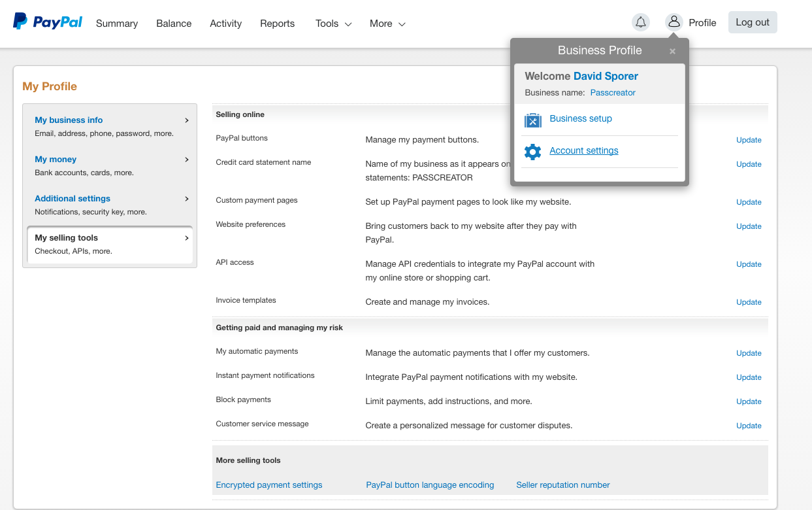Click the Credit card statement name label

(264, 162)
